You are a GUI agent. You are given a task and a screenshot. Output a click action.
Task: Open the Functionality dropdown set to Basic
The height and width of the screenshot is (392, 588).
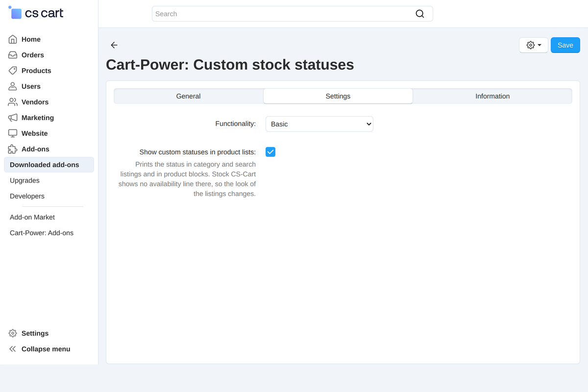click(x=319, y=124)
